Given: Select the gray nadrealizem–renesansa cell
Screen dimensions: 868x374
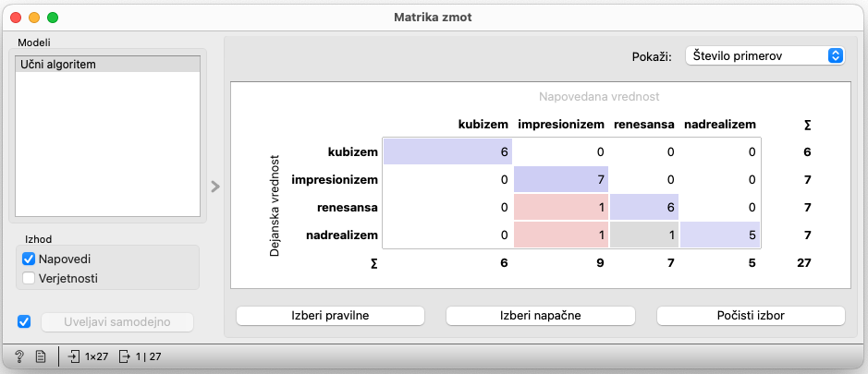Looking at the screenshot, I should tap(643, 235).
